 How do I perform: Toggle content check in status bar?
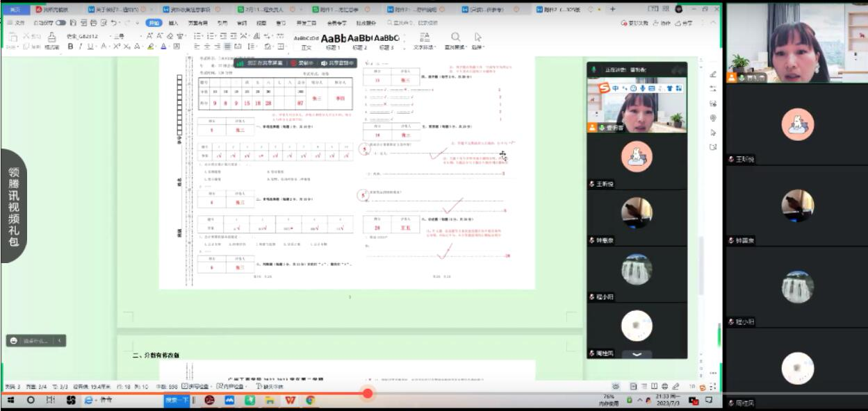(232, 386)
